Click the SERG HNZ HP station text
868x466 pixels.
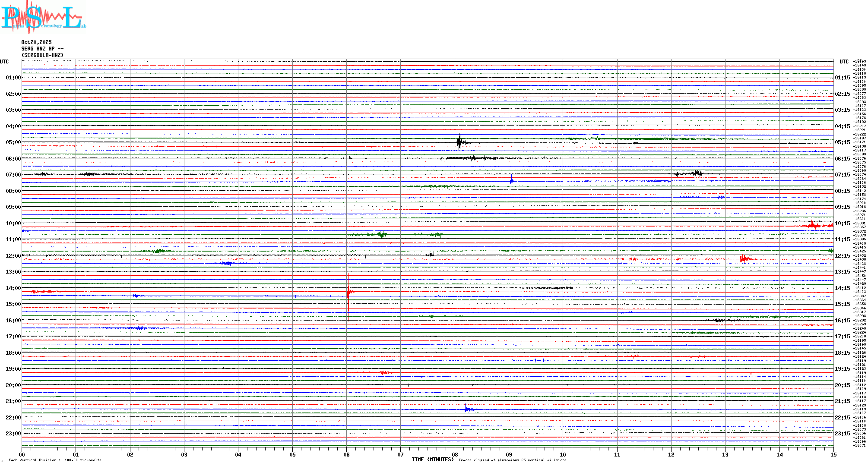pyautogui.click(x=42, y=49)
